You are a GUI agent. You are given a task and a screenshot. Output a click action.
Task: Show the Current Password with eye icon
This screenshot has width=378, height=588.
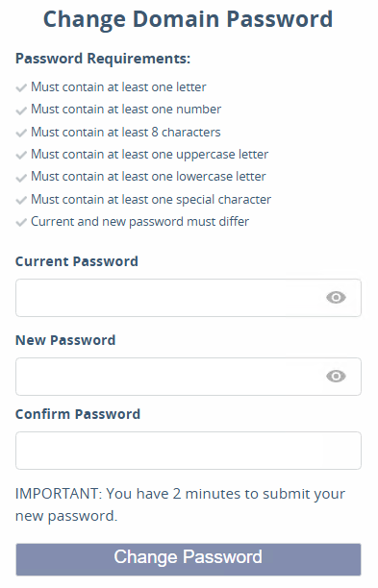click(336, 298)
